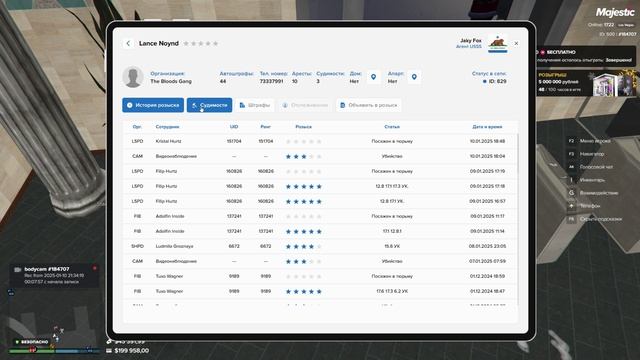Close the tablet window with the X
This screenshot has height=360, width=640.
pos(516,43)
